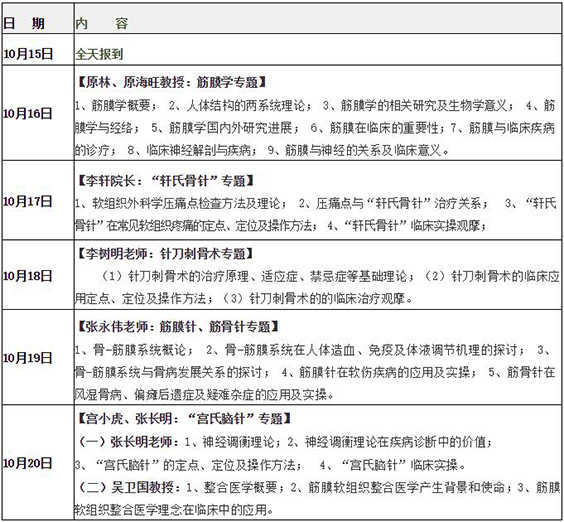The image size is (564, 522).
Task: Click the 原林、原海旺教授 筋膜学专题 heading
Action: (x=172, y=82)
